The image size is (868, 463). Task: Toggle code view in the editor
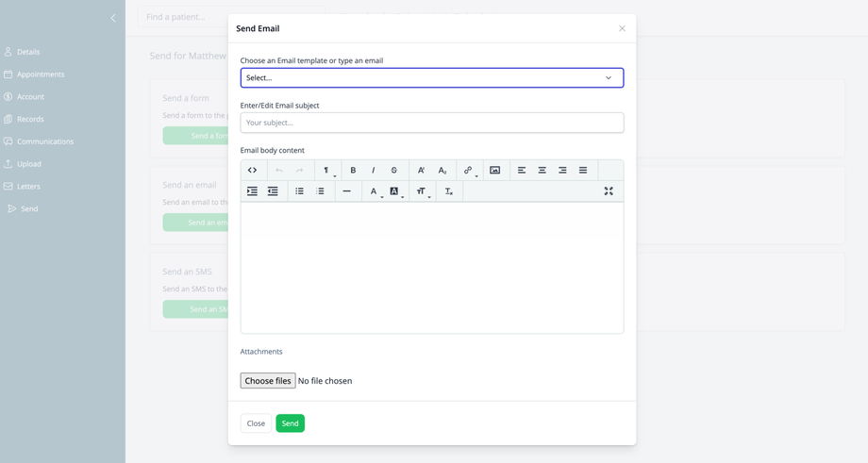252,171
